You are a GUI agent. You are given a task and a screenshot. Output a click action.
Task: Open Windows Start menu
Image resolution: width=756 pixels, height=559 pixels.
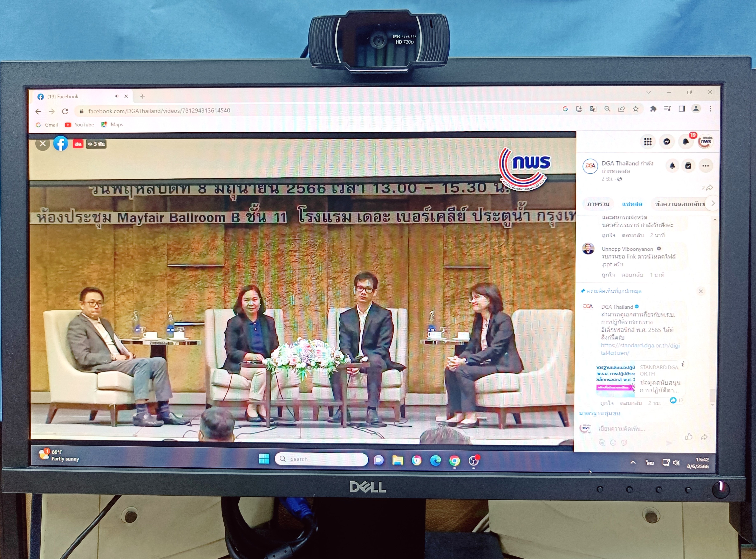coord(264,459)
